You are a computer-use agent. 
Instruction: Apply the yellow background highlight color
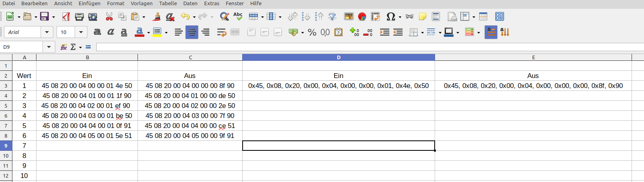click(x=157, y=32)
